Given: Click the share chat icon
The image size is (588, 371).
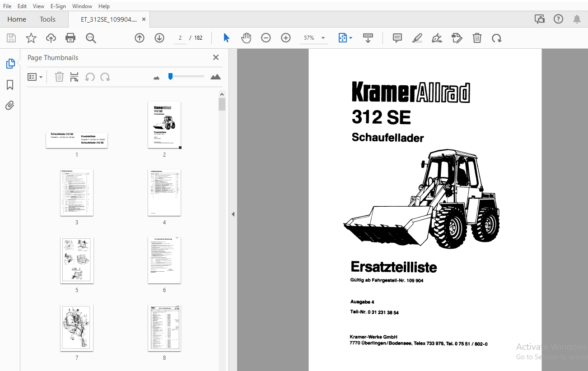Looking at the screenshot, I should tap(540, 19).
